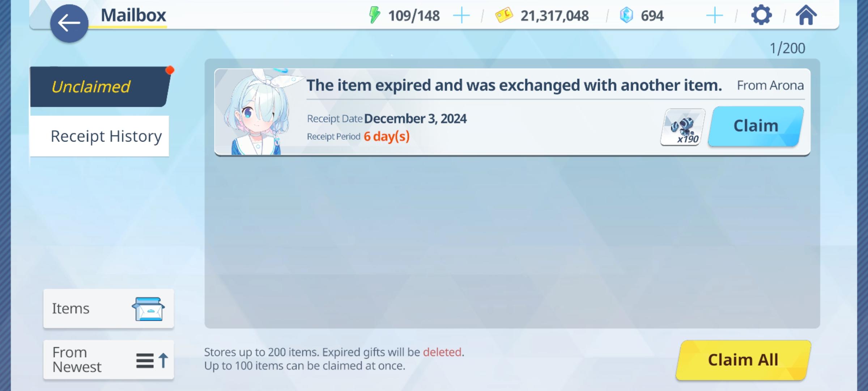Switch to the Receipt History tab

[99, 136]
